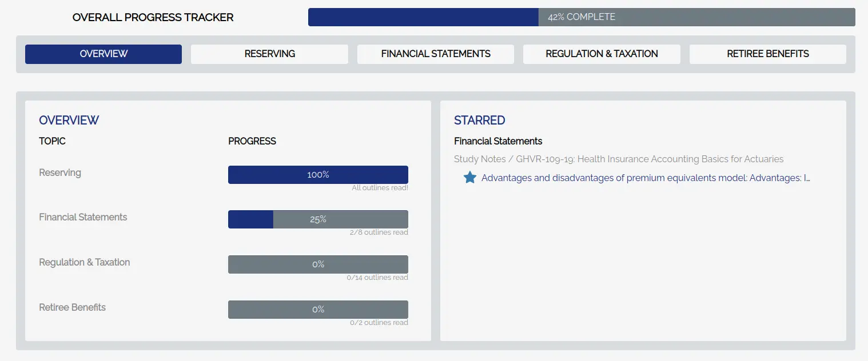Click the Financial Statements 25% progress bar
Viewport: 868px width, 361px height.
(x=318, y=219)
